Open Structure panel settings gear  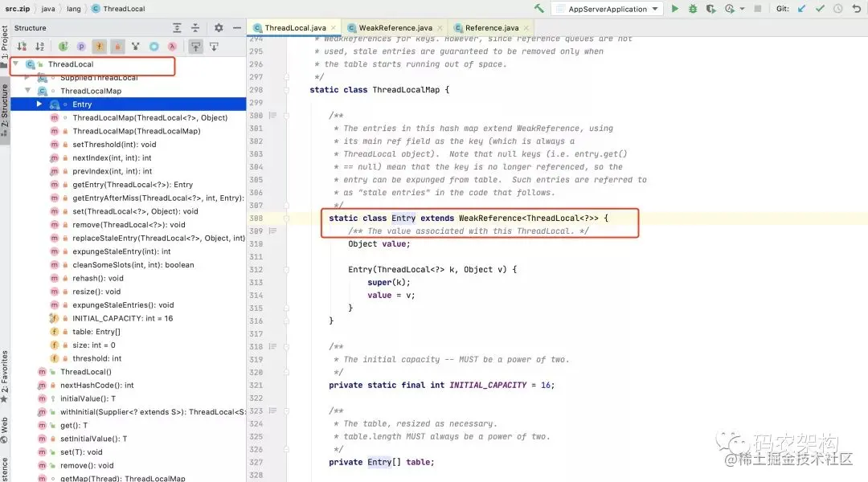[219, 27]
